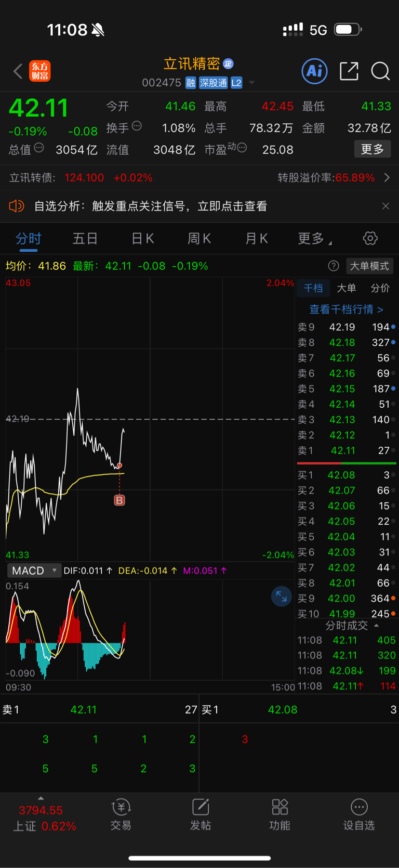Tap the red B buy marker
Image resolution: width=399 pixels, height=868 pixels.
tap(119, 500)
